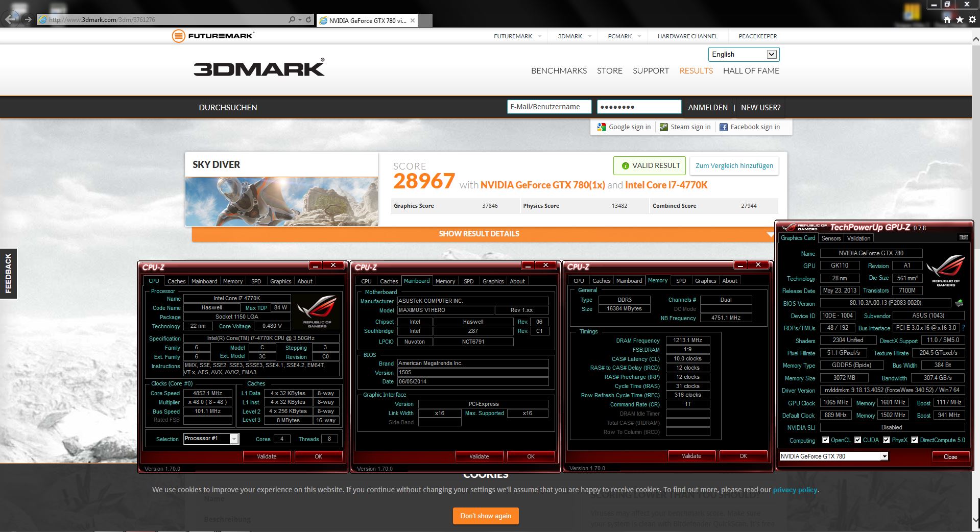This screenshot has width=980, height=532.
Task: Expand the FUTUREMARK top navigation dropdown
Action: click(540, 36)
